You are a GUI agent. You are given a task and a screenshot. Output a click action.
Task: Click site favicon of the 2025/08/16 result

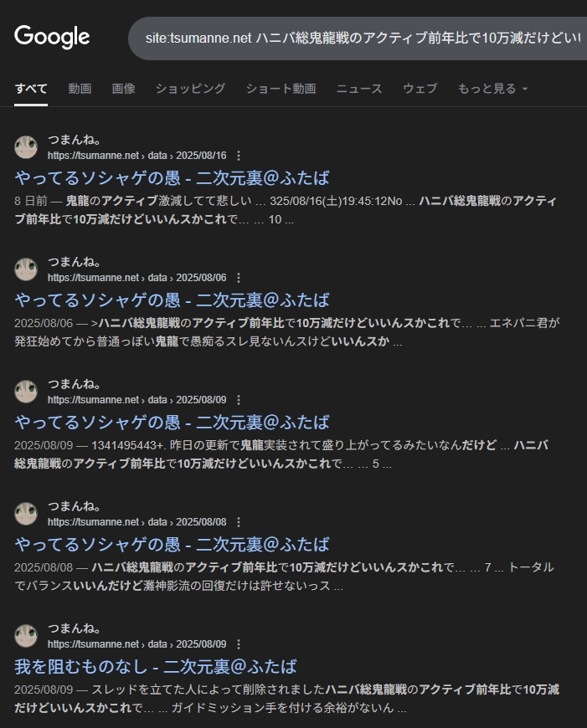(26, 147)
